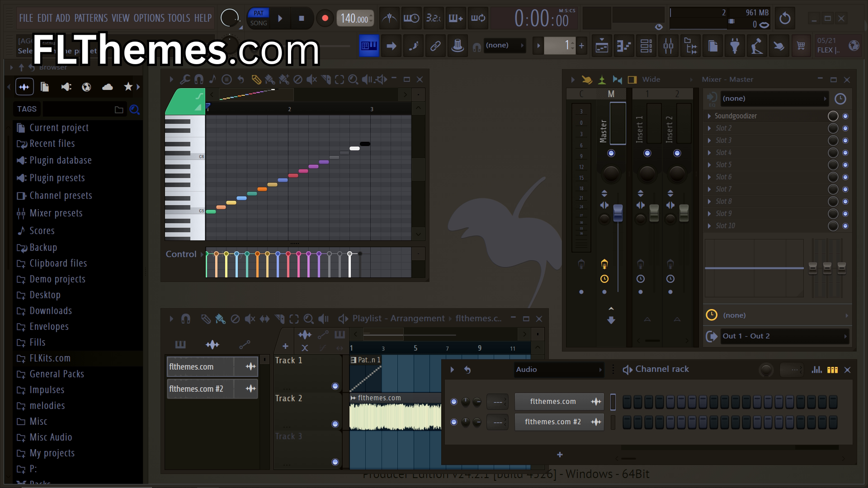Viewport: 868px width, 488px height.
Task: Expand the Soundgoodizer slot arrow
Action: coord(709,116)
